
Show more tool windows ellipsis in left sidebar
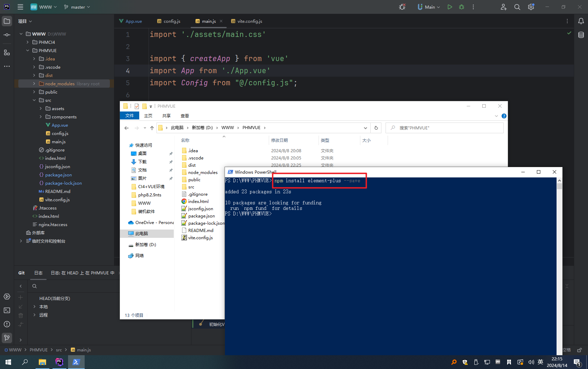click(x=7, y=66)
